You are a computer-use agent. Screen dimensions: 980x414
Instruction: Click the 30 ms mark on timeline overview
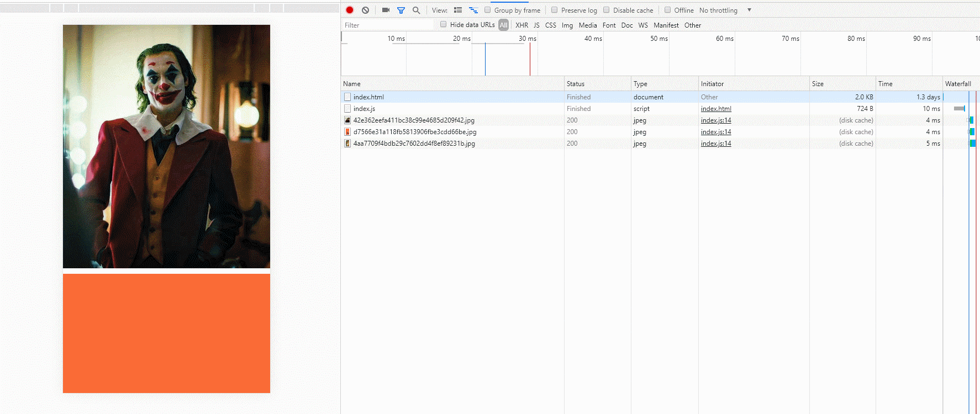(528, 39)
